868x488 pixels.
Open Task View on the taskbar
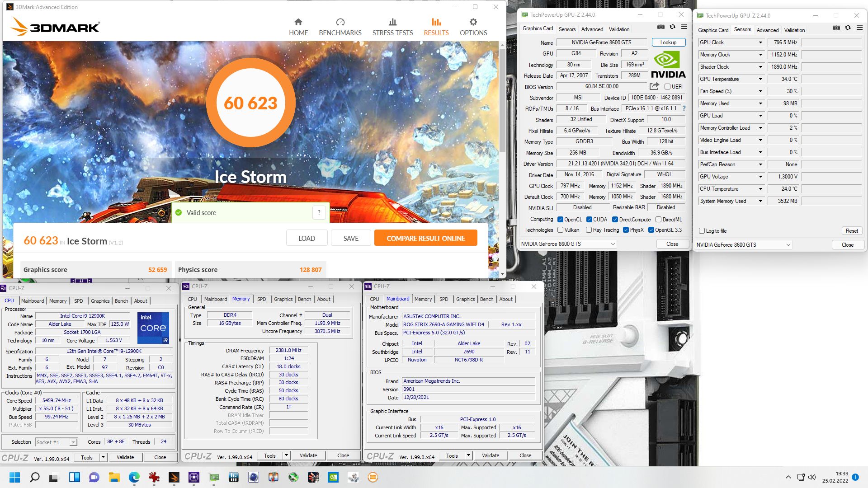pos(54,477)
